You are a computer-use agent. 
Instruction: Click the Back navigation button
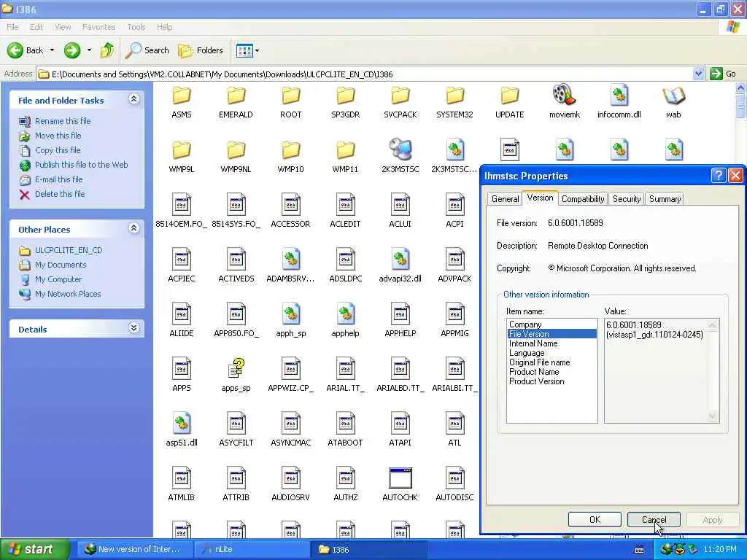[26, 50]
